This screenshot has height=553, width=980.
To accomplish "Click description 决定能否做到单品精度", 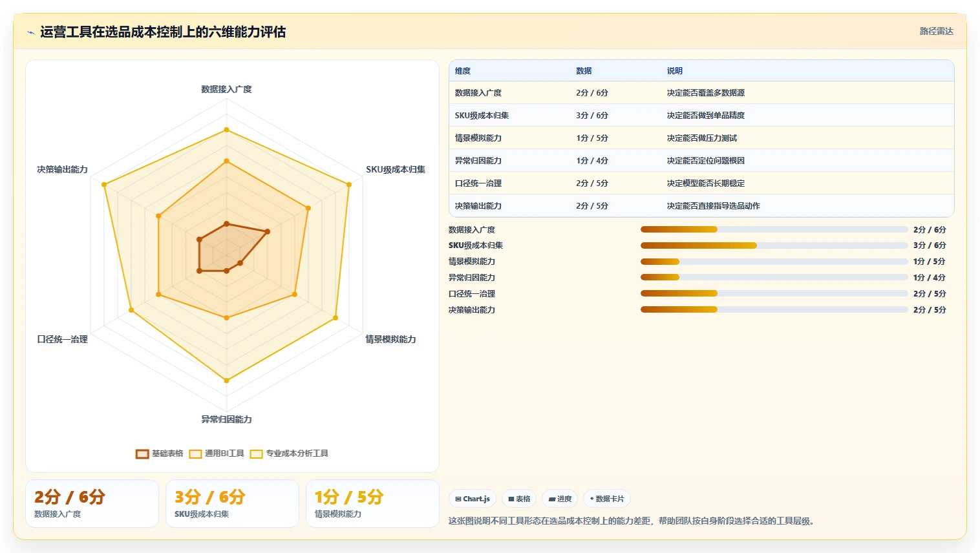I will pos(706,116).
